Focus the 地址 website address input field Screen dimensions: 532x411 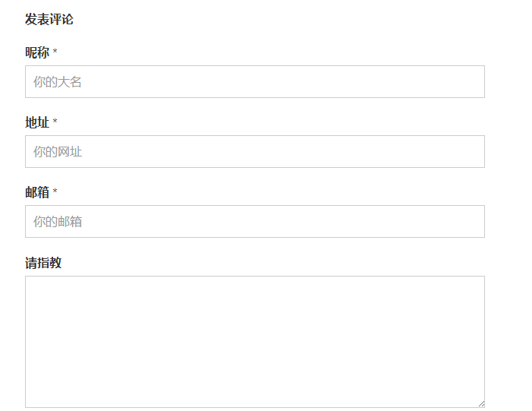click(x=255, y=151)
